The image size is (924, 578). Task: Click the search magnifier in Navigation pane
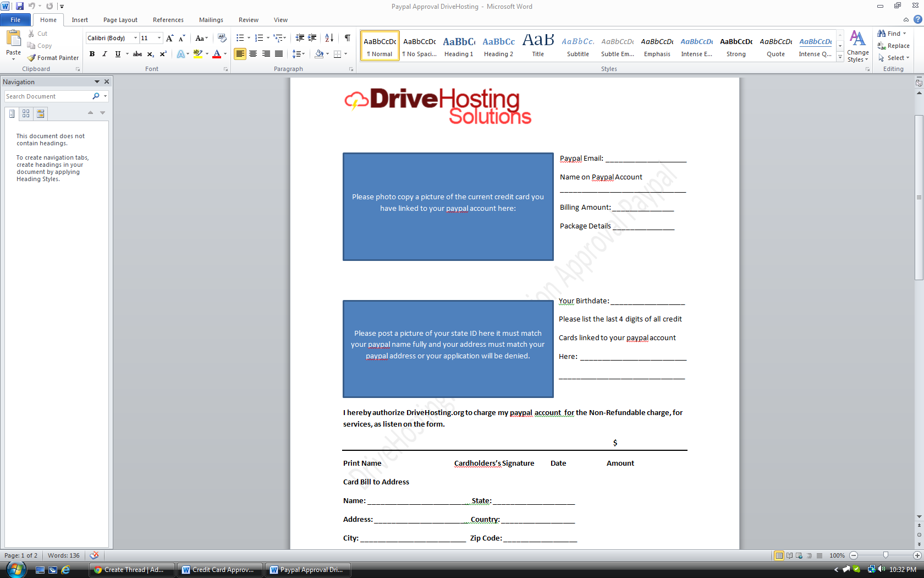[96, 96]
